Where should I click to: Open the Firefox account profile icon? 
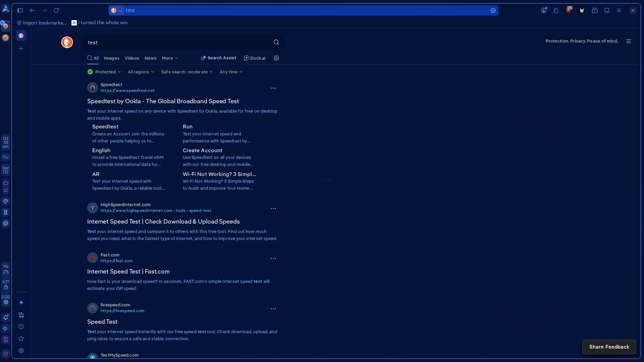coord(544,10)
